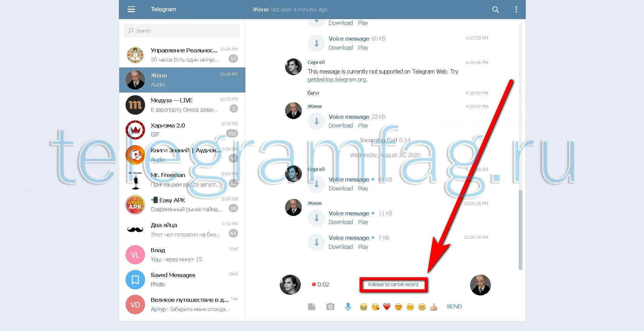Click download arrow icon of 23 KB voice message

[x=316, y=121]
